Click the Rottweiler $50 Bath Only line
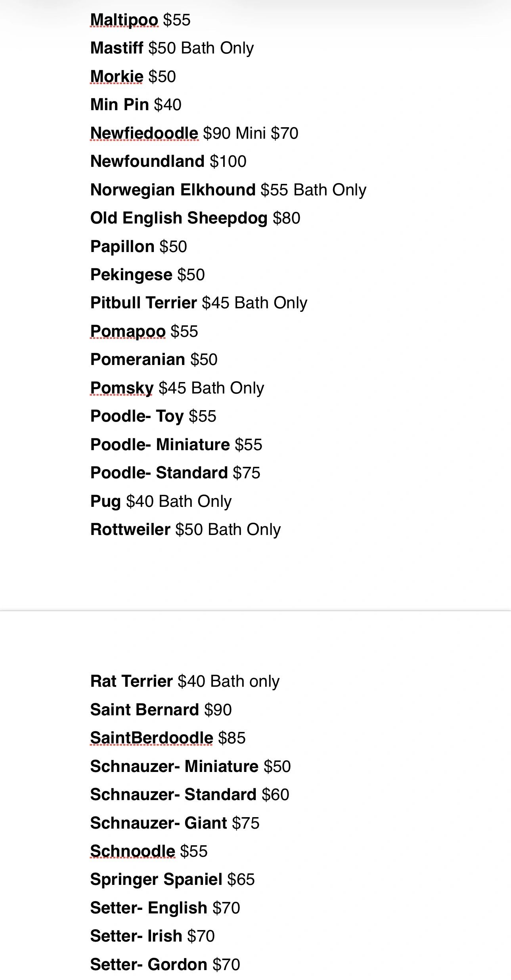511x980 pixels. tap(186, 529)
